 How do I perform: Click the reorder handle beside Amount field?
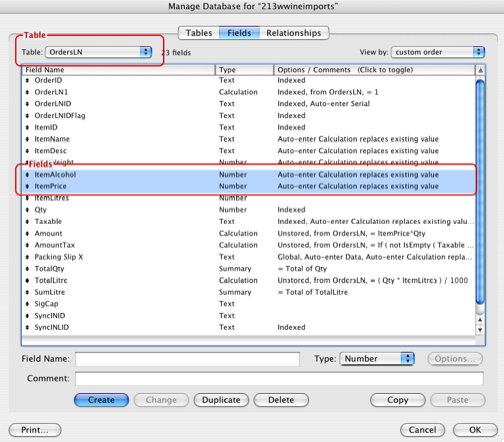coord(27,233)
